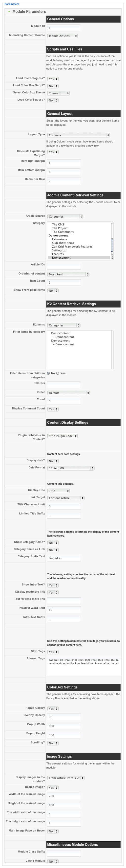Collapse the Module Parameters panel arrow
The image size is (126, 868).
pos(9,11)
